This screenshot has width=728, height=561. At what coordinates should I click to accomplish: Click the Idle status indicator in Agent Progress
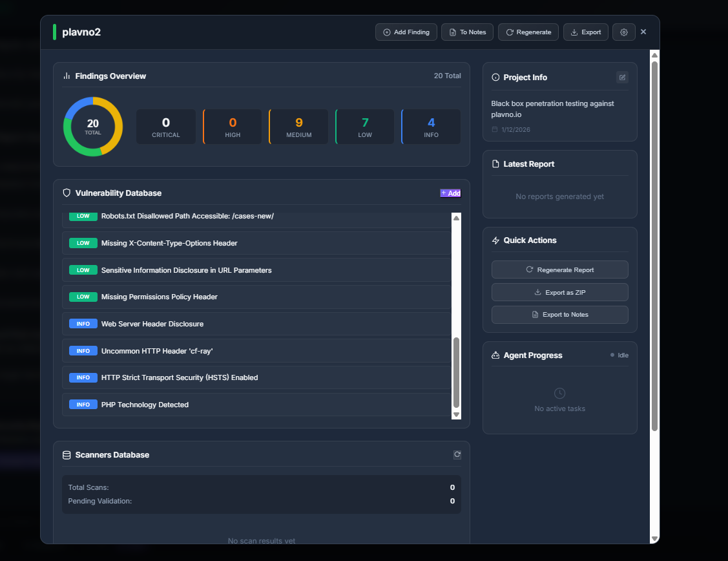click(619, 354)
